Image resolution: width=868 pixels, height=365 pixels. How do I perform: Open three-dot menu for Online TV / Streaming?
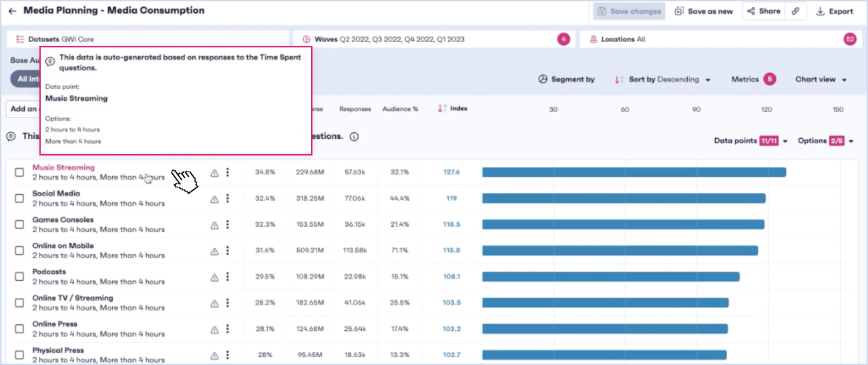pyautogui.click(x=228, y=302)
